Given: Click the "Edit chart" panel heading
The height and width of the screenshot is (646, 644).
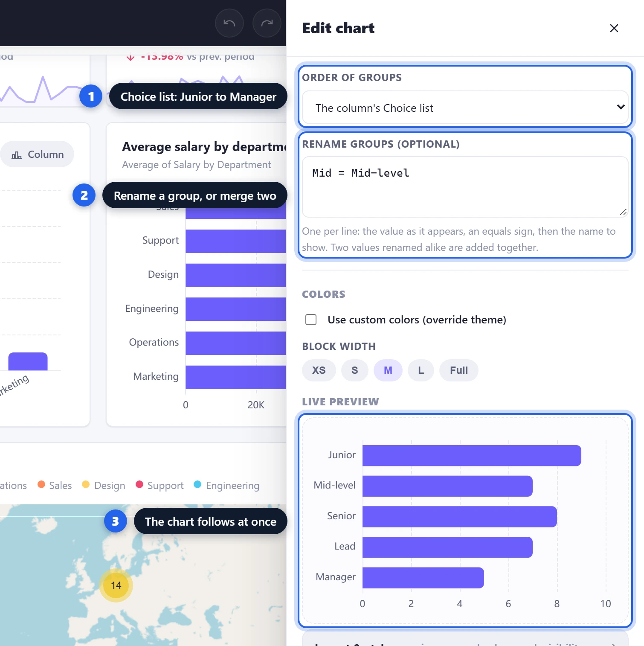Looking at the screenshot, I should pos(338,28).
